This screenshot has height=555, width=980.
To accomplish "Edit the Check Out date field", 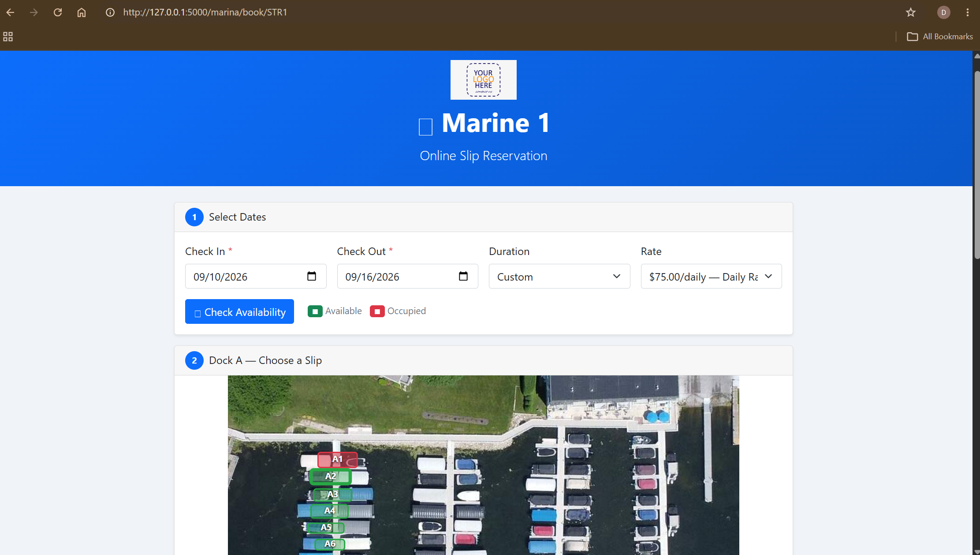I will pyautogui.click(x=408, y=276).
